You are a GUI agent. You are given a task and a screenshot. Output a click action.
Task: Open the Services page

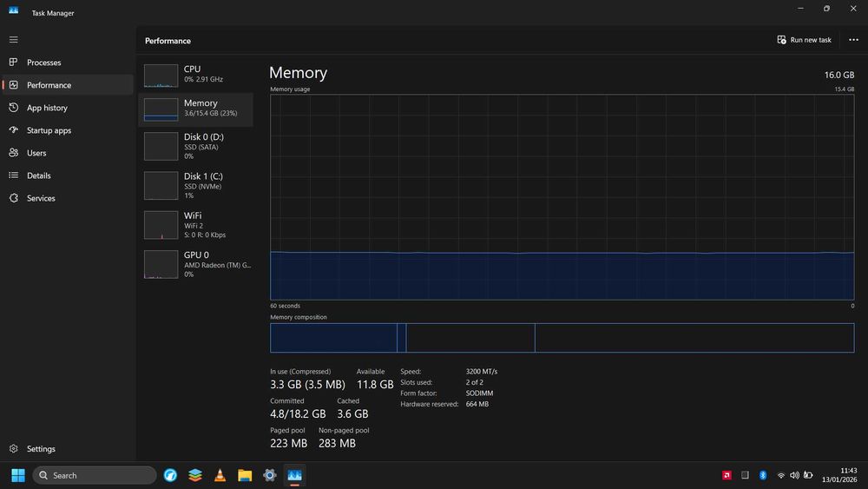point(68,198)
